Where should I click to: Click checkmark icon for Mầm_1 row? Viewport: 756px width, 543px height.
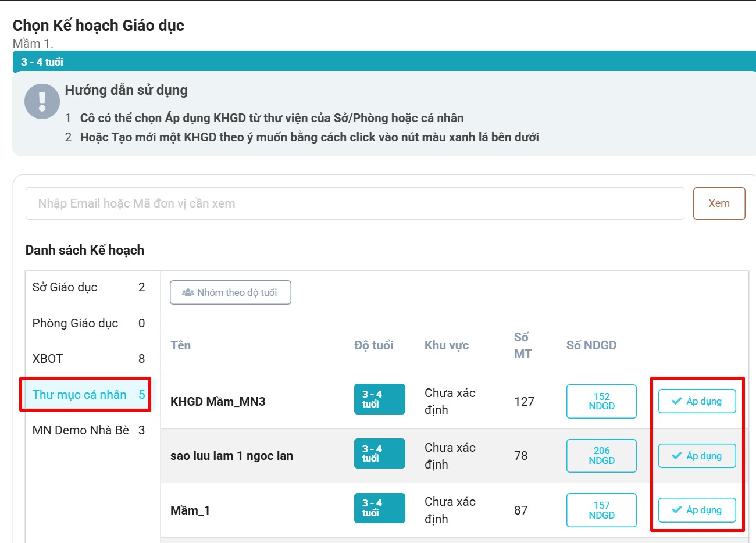[676, 510]
